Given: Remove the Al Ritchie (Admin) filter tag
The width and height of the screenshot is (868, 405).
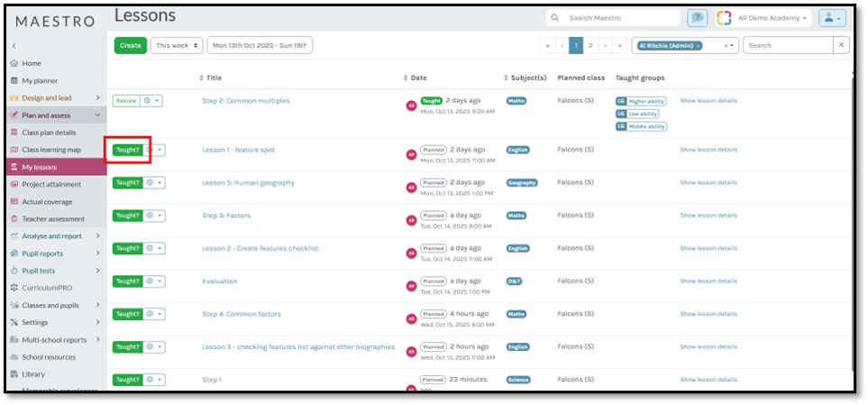Looking at the screenshot, I should pos(698,45).
